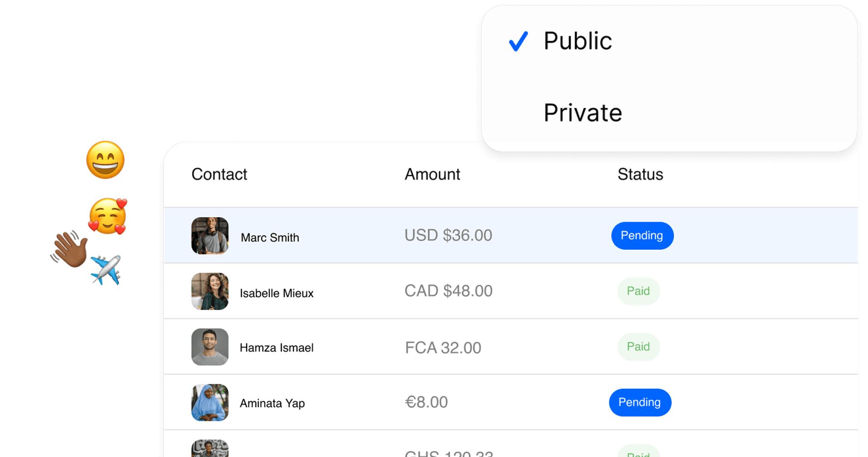Click the smiling face with hearts emoji

point(108,216)
